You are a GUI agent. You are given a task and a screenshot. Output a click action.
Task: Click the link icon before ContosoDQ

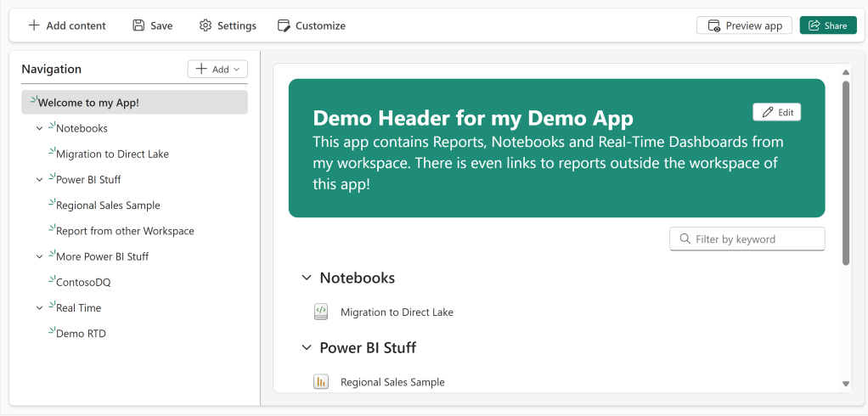click(52, 280)
